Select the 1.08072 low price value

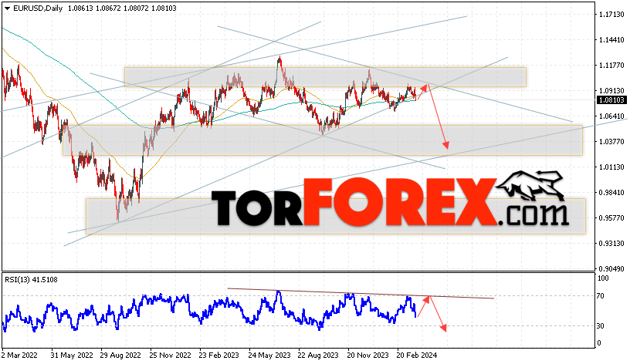coord(135,8)
